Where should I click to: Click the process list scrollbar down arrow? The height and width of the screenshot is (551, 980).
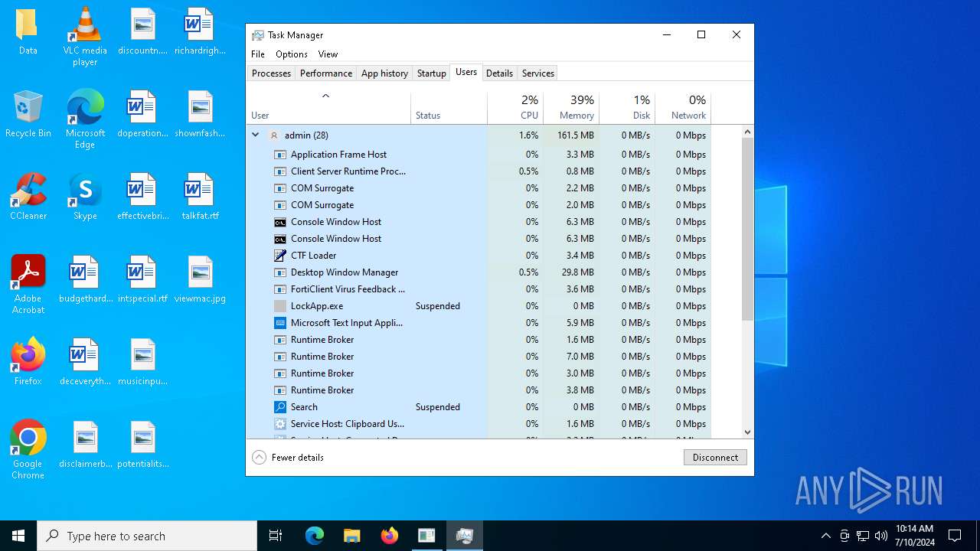click(748, 432)
